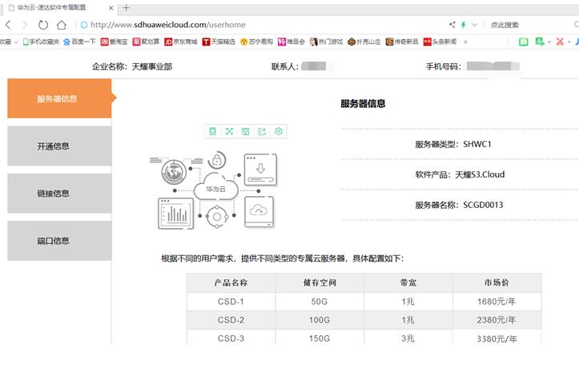Open a new tab with plus button

pyautogui.click(x=127, y=7)
